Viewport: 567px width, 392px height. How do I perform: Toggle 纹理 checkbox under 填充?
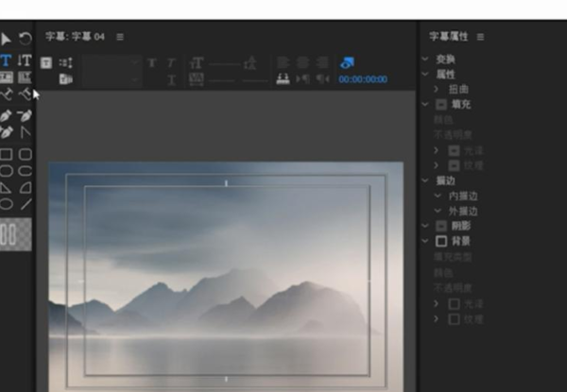pos(454,165)
